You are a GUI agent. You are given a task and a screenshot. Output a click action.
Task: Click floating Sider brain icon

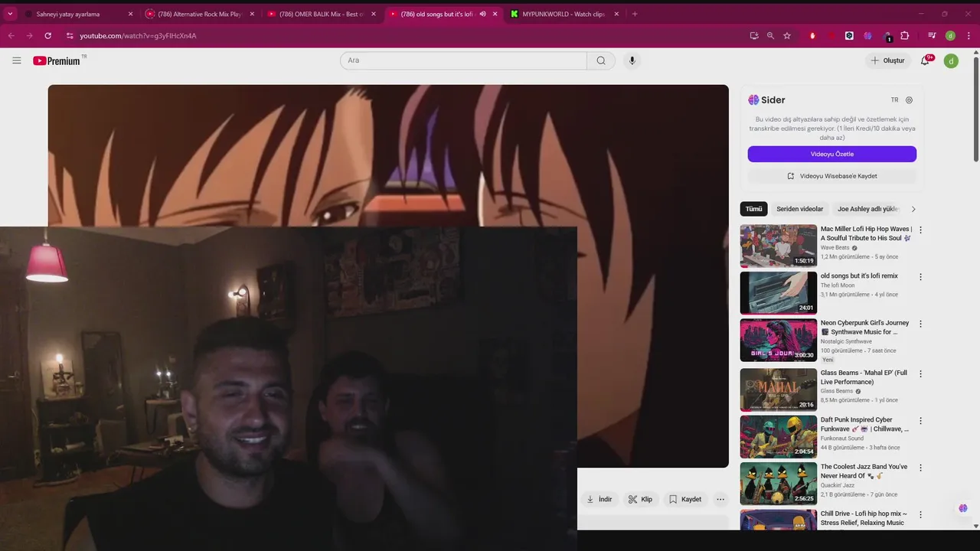[x=962, y=508]
